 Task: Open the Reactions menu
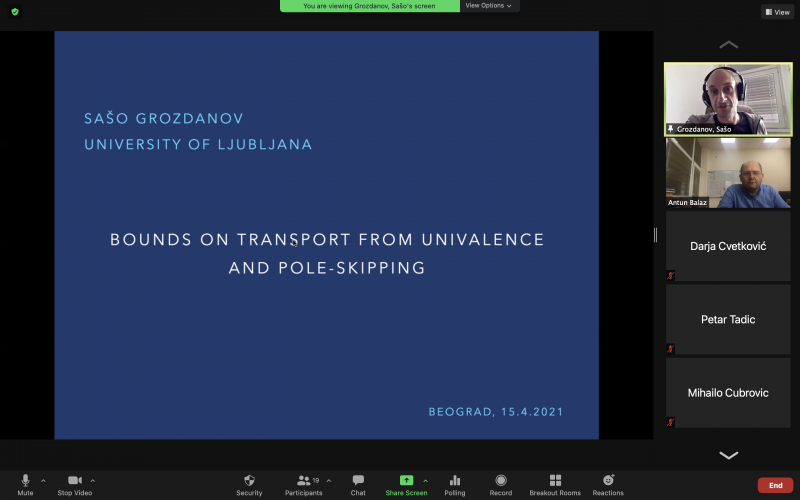[608, 481]
